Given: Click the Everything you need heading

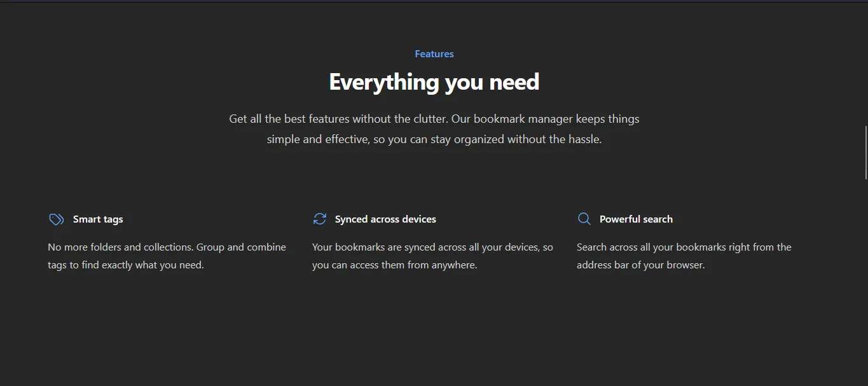Looking at the screenshot, I should (x=434, y=81).
